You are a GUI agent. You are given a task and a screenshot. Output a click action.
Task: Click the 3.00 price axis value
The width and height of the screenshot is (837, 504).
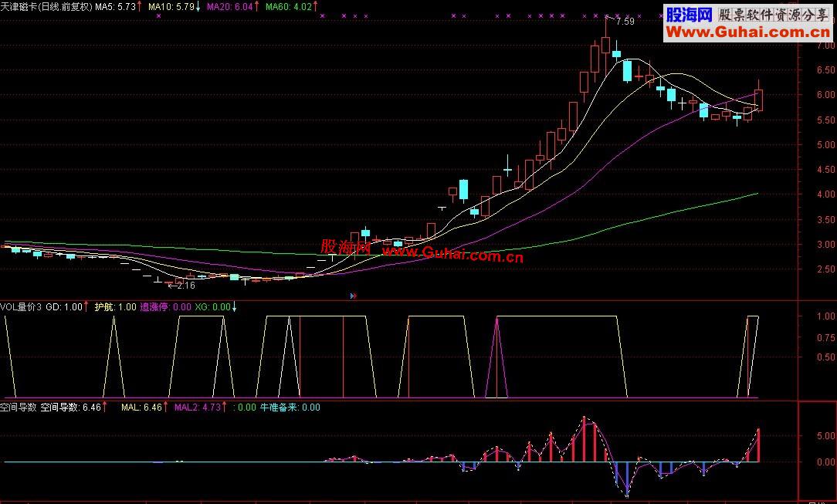point(825,245)
